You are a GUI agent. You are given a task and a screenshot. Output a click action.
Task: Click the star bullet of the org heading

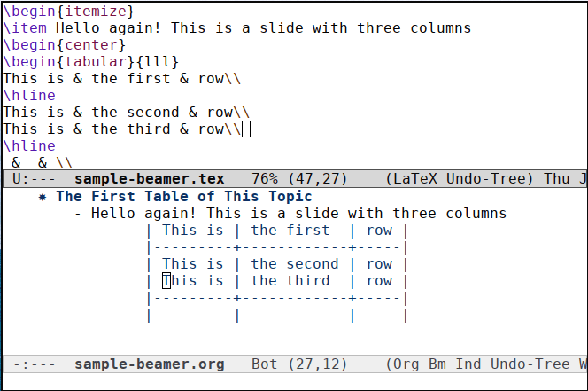pyautogui.click(x=43, y=197)
